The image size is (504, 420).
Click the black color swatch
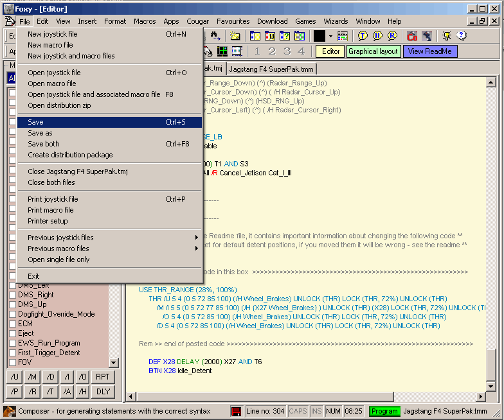(319, 36)
